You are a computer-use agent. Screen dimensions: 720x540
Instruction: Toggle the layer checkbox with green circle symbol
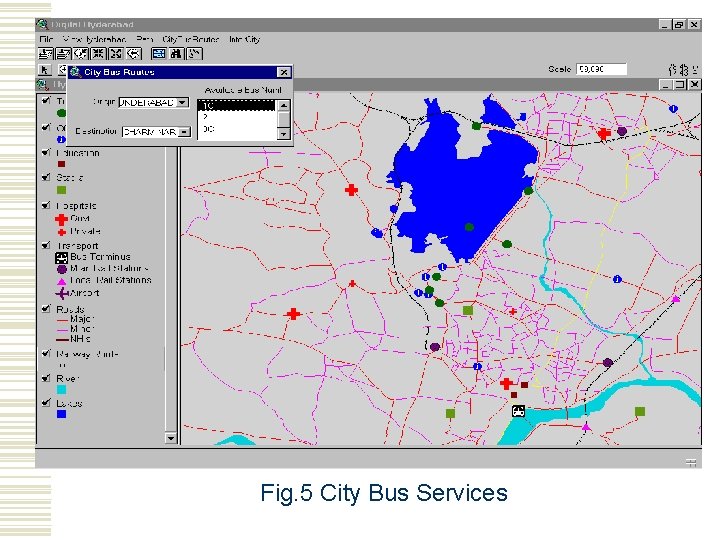(46, 100)
